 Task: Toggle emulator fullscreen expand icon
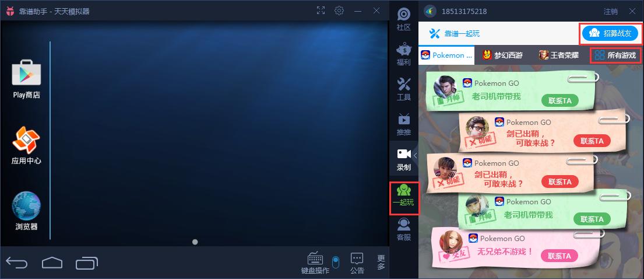click(x=321, y=11)
